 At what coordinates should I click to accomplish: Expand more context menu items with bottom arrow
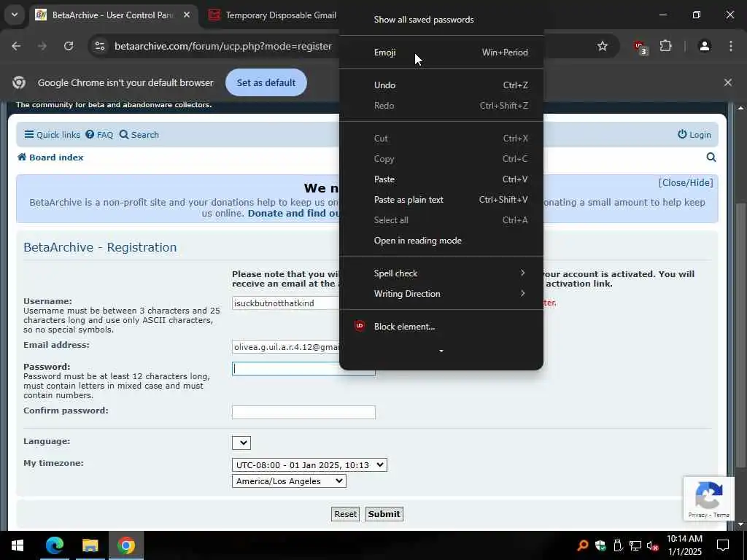pyautogui.click(x=441, y=351)
